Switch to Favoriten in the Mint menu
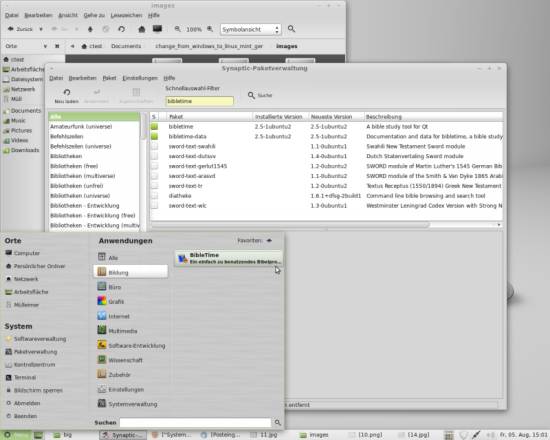This screenshot has height=440, width=550. (x=254, y=241)
